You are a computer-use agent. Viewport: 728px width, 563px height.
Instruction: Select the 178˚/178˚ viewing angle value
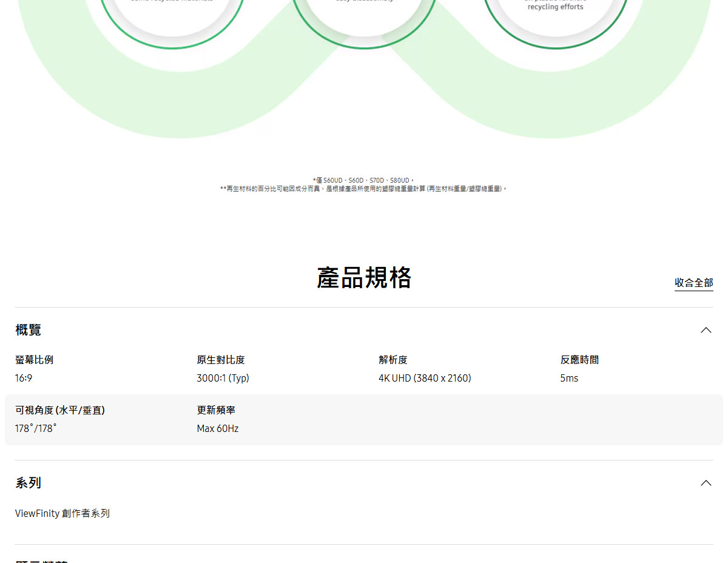(36, 428)
